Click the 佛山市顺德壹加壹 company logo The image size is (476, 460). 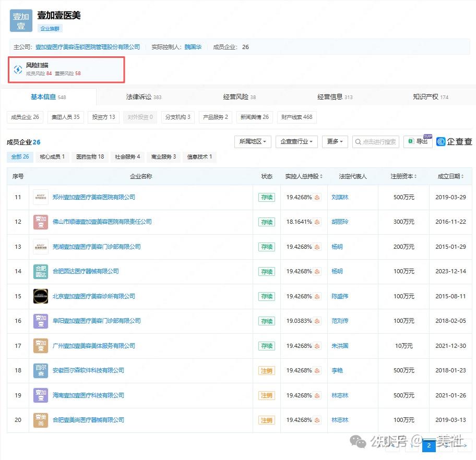tap(41, 222)
